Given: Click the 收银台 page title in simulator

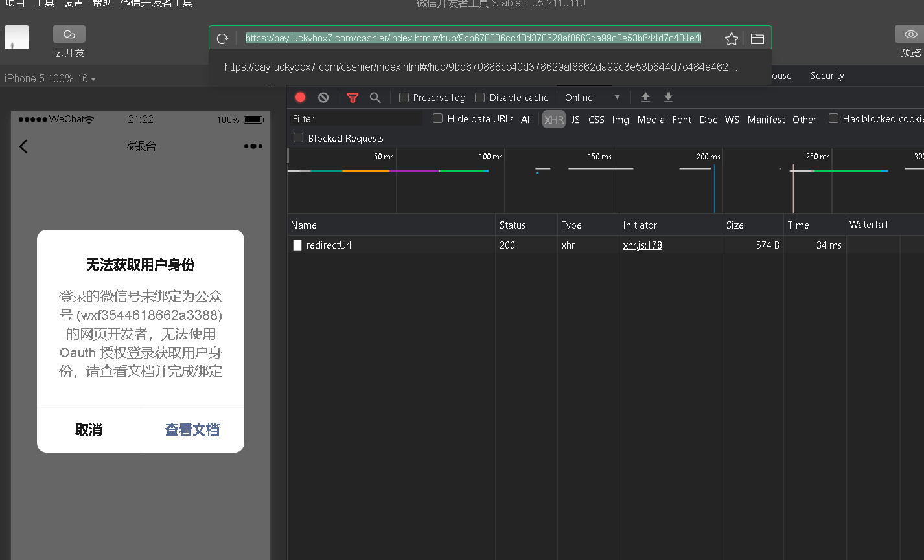Looking at the screenshot, I should [141, 146].
